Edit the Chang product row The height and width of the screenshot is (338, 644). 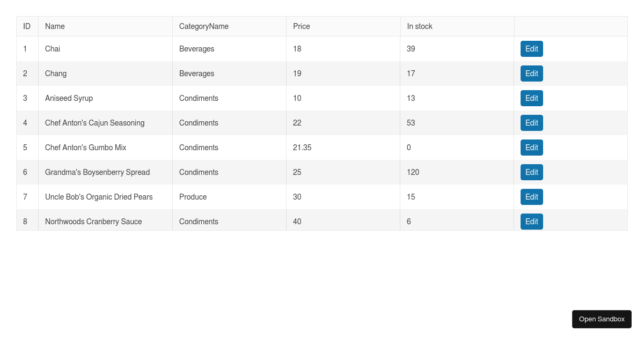click(x=531, y=74)
